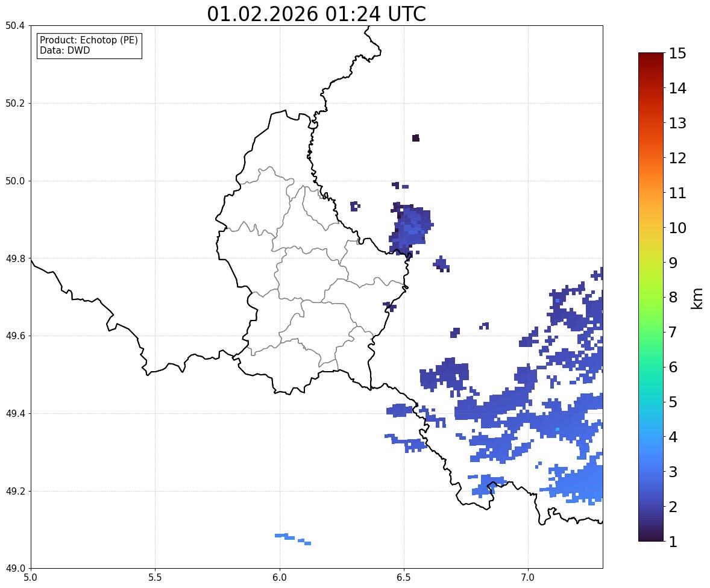Click the colorbar label 'km'

click(697, 298)
